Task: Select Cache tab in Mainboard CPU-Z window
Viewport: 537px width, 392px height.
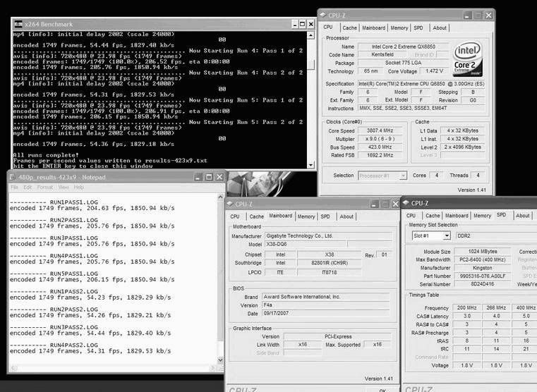Action: tap(257, 216)
